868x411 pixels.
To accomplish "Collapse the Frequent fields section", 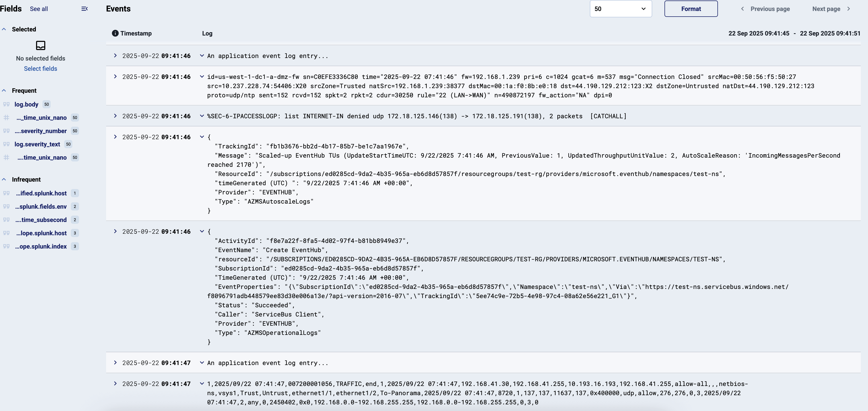I will coord(4,90).
